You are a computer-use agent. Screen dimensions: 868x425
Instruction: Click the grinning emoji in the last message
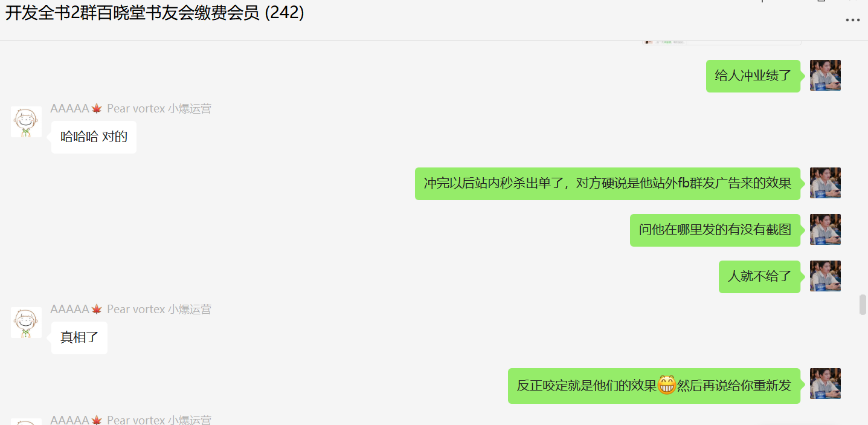pos(666,385)
